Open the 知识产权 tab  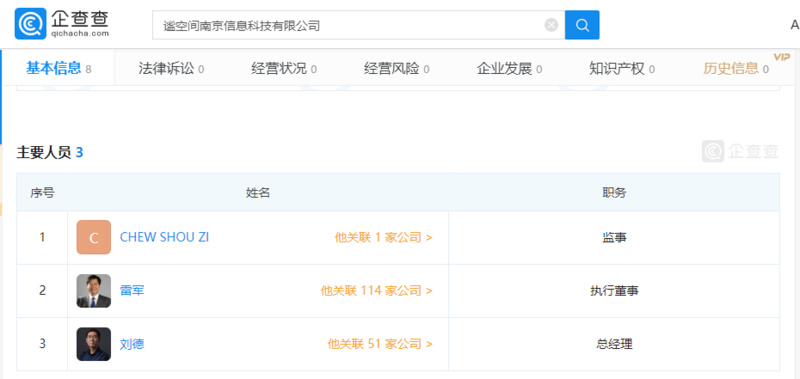pyautogui.click(x=622, y=68)
